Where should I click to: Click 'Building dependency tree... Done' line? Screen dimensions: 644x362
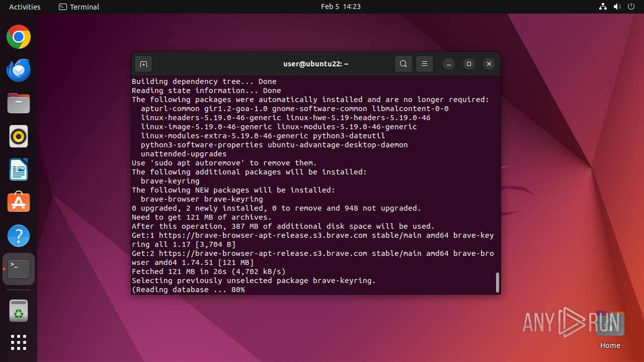coord(204,81)
